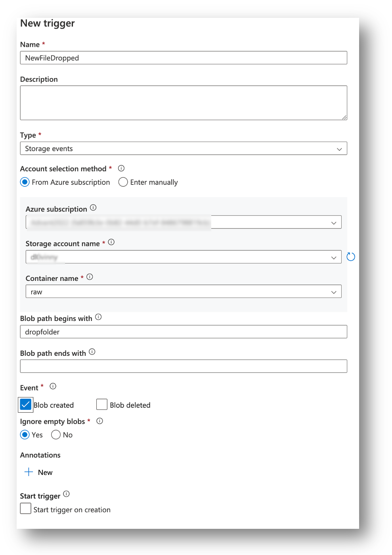The image size is (392, 555).
Task: Check the Blob deleted checkbox
Action: pyautogui.click(x=101, y=404)
